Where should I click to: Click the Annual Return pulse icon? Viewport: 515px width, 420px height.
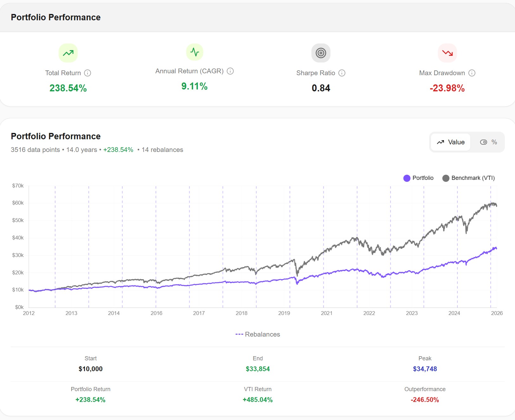click(x=194, y=52)
